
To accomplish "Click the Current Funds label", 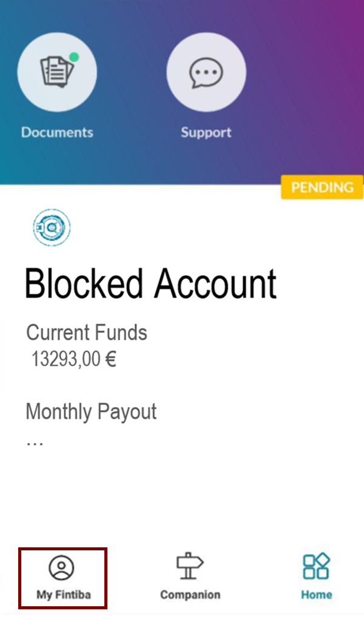I will 87,333.
